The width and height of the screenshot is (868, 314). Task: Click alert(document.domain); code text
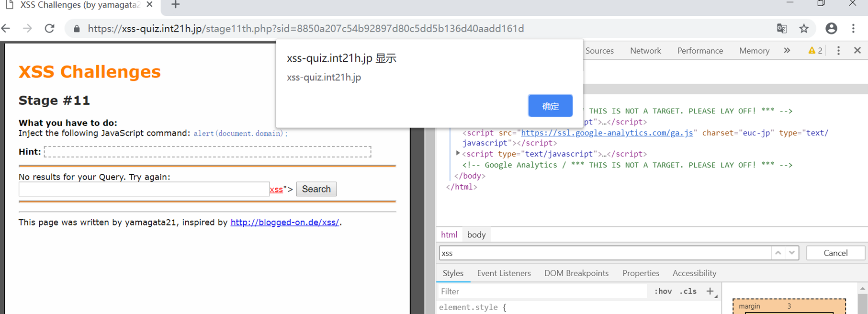click(240, 134)
